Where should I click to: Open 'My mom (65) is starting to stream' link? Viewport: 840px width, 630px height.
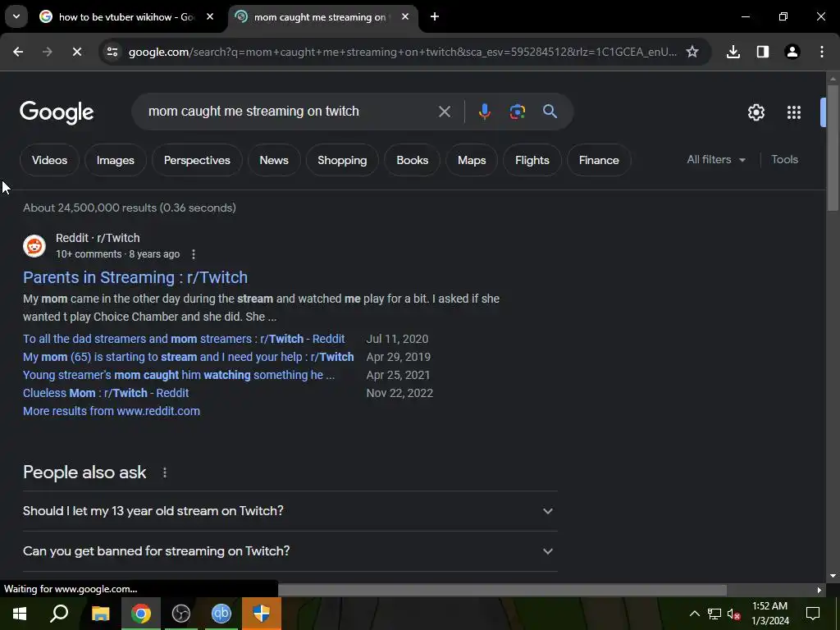coord(189,358)
